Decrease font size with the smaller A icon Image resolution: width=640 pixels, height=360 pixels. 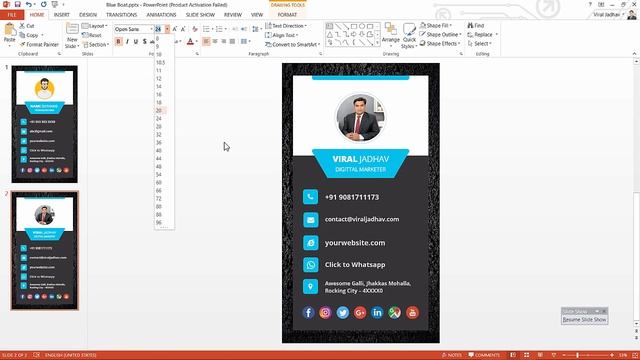click(x=183, y=29)
